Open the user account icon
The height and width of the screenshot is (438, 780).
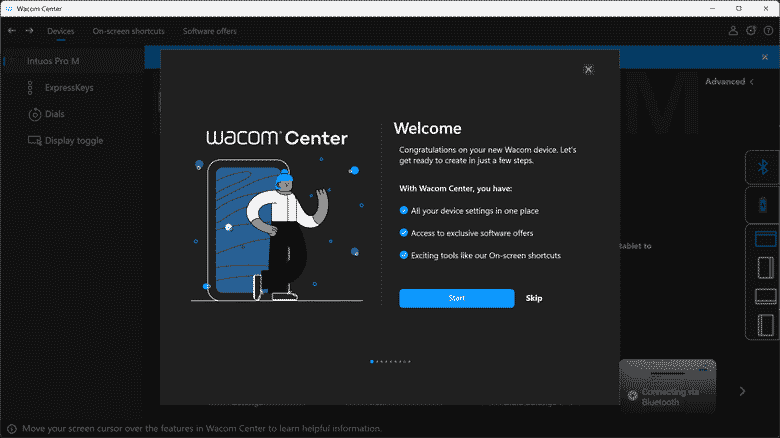pyautogui.click(x=733, y=31)
